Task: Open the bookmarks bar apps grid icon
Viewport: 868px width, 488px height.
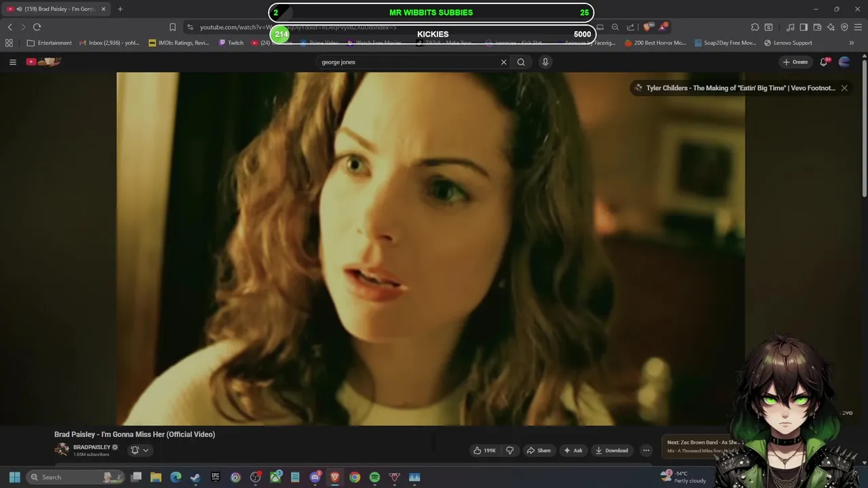Action: coord(9,43)
